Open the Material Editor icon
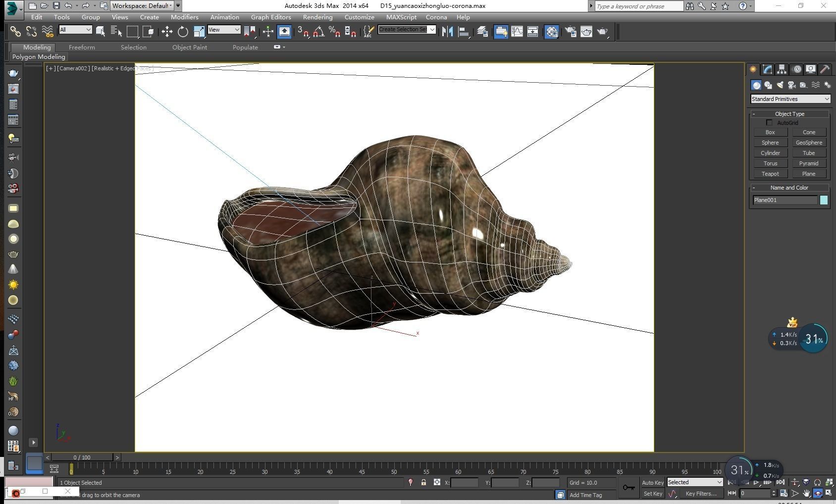Screen dimensions: 836x504 coord(551,32)
